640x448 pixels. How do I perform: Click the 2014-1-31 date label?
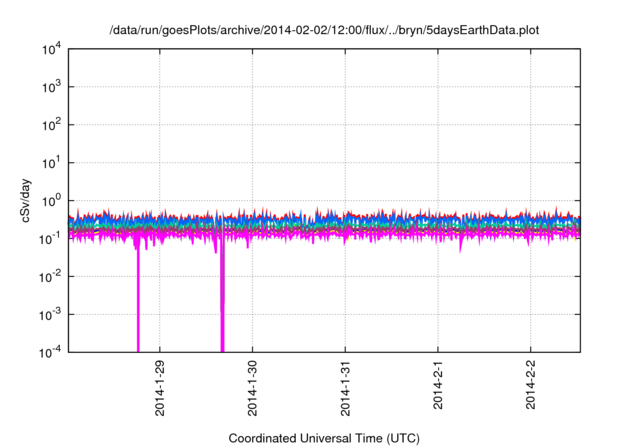pos(345,388)
